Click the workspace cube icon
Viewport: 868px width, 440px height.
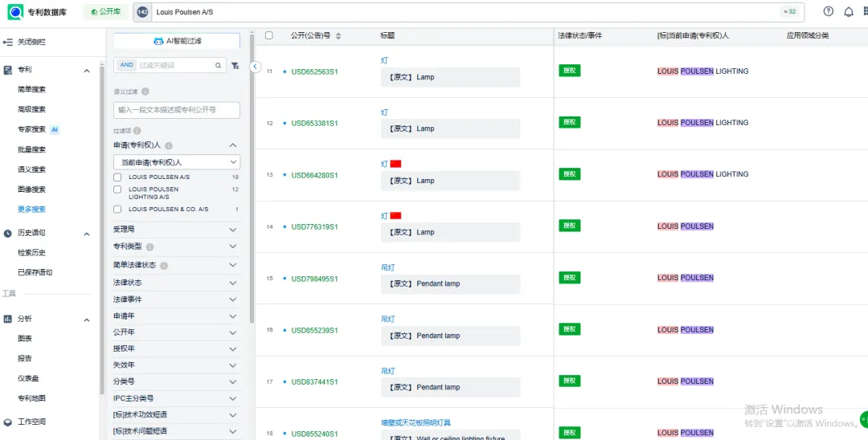[x=8, y=422]
